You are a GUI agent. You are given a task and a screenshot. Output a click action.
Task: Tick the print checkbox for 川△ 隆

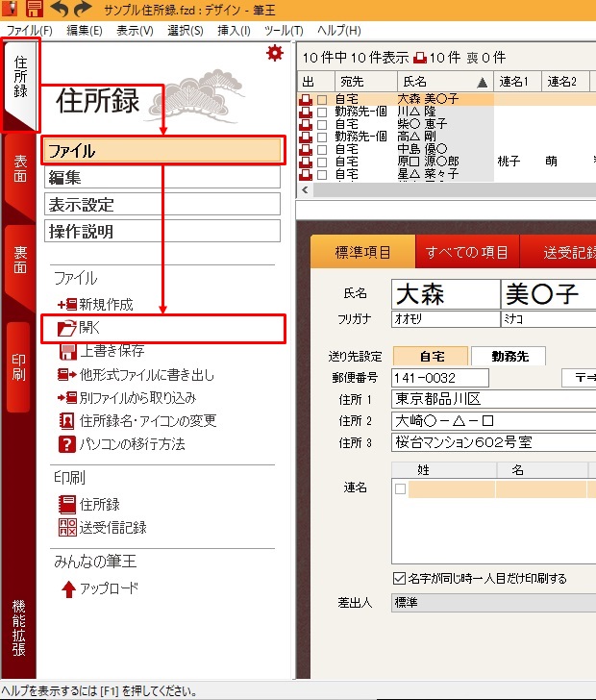click(x=322, y=112)
